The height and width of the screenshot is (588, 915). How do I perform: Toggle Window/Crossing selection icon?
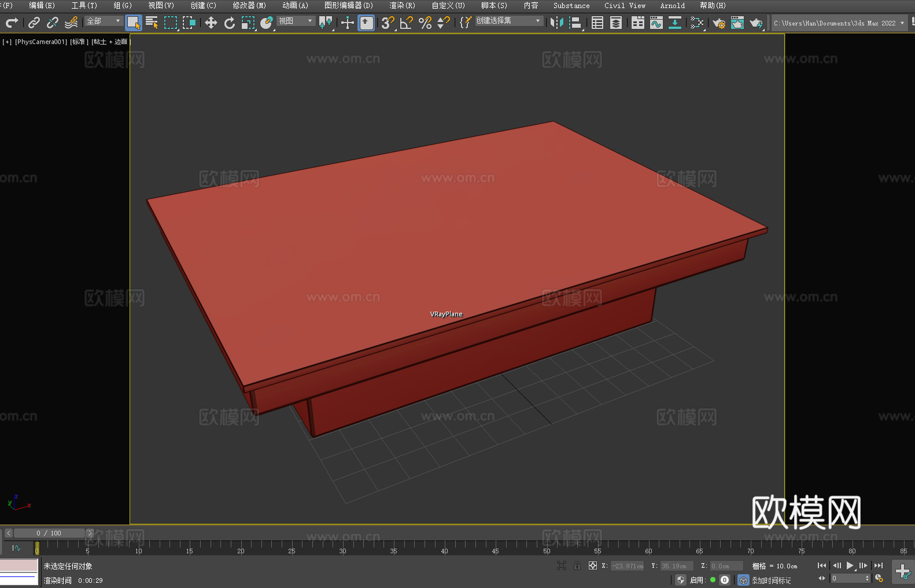click(189, 23)
